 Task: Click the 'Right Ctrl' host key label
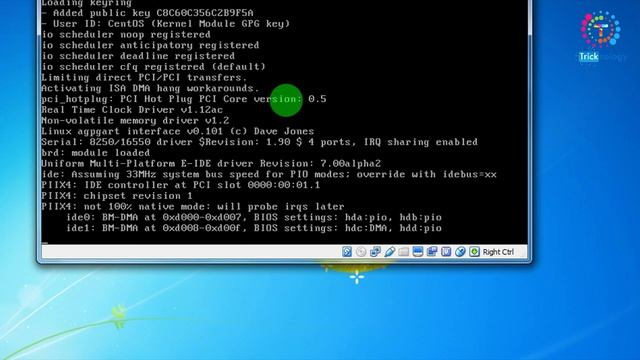click(x=498, y=252)
